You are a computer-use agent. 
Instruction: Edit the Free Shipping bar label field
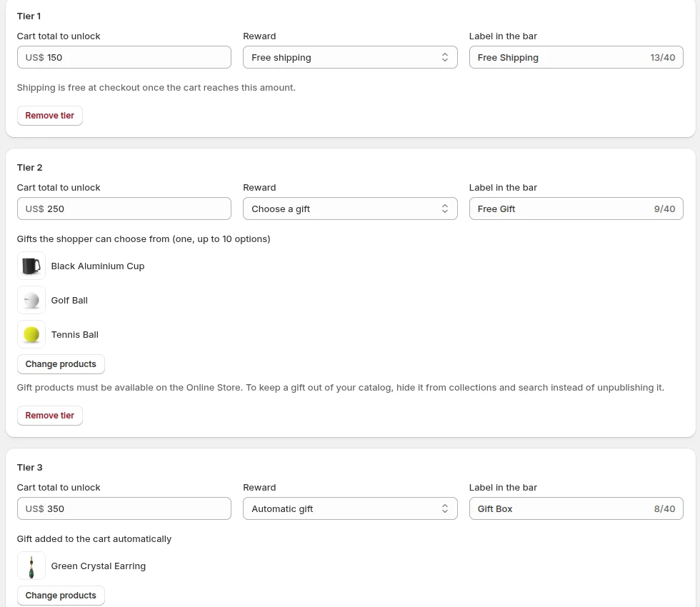click(576, 57)
